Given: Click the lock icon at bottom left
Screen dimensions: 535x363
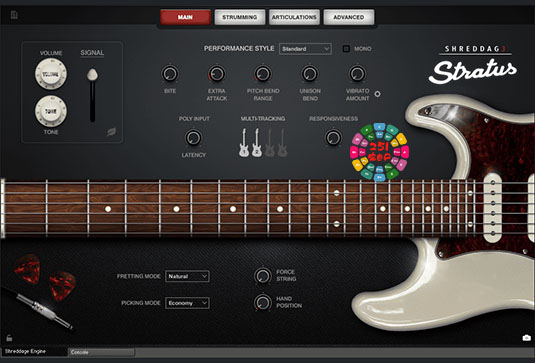Looking at the screenshot, I should [x=9, y=338].
